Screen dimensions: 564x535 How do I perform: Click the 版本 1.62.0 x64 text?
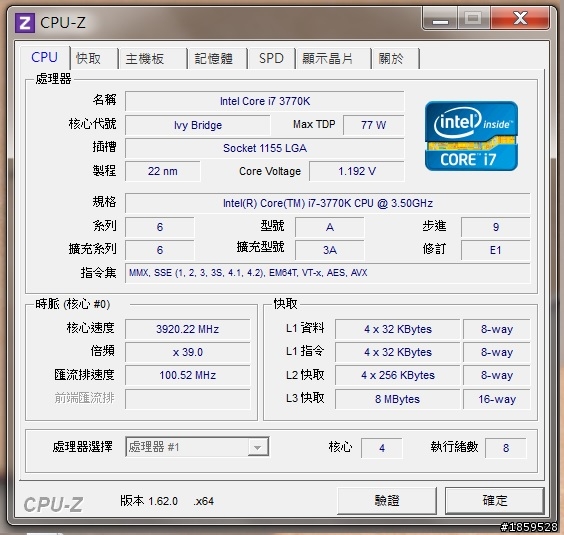(x=167, y=501)
